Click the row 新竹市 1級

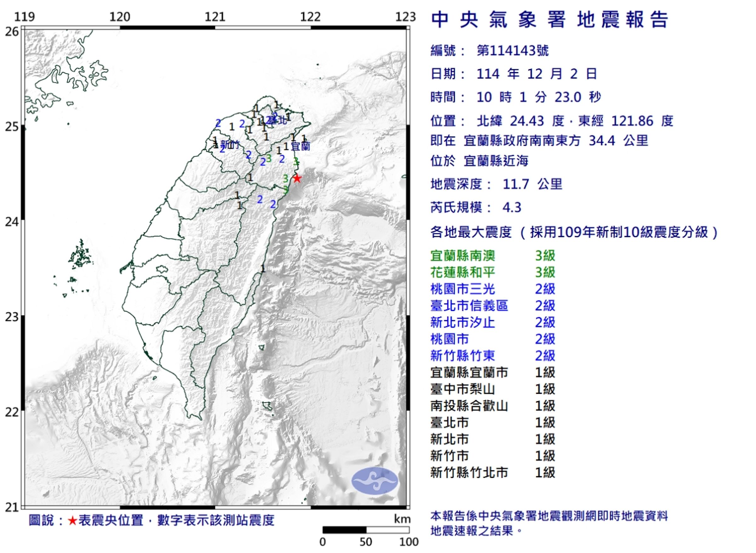click(493, 456)
